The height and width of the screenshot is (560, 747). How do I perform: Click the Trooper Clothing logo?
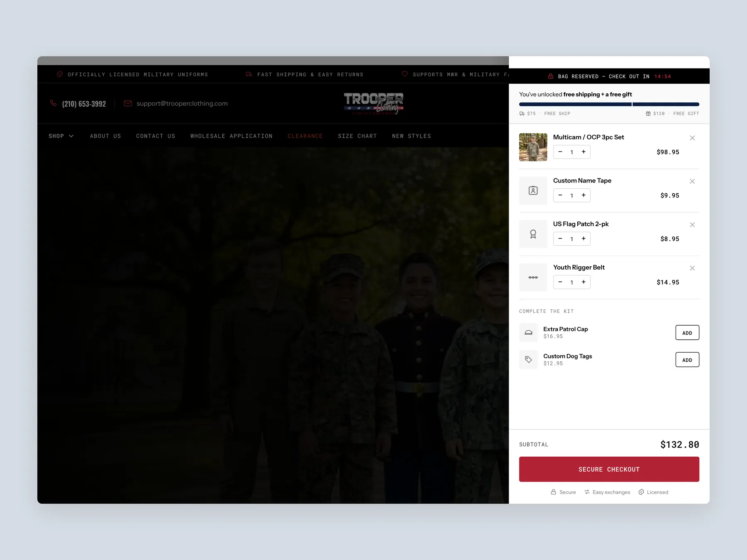(x=373, y=104)
